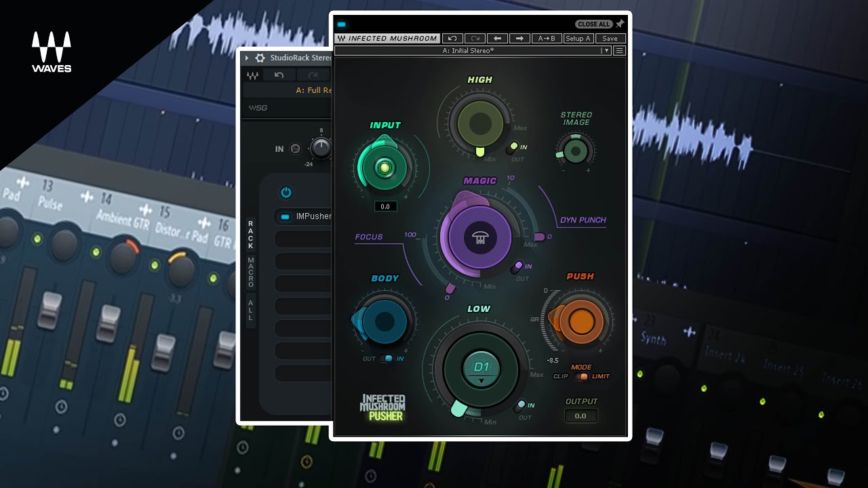Copy setup using the A→B button
Image resolution: width=868 pixels, height=488 pixels.
[547, 39]
